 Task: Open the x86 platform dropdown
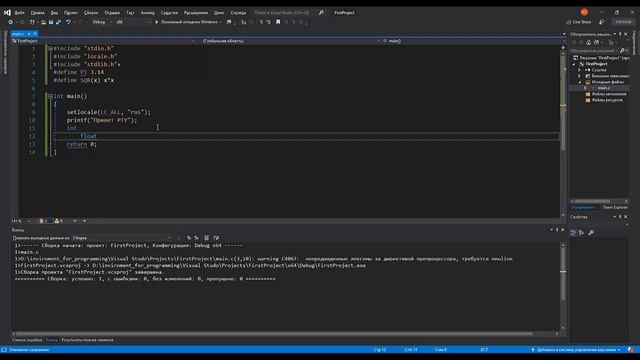pos(133,22)
